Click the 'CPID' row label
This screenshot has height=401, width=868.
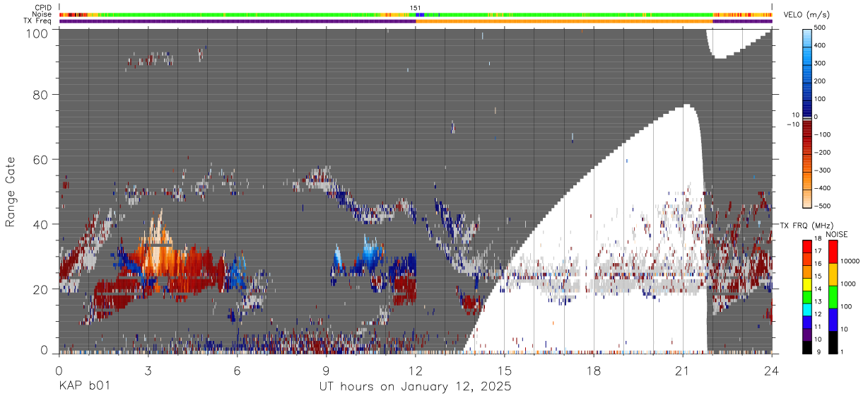[43, 7]
